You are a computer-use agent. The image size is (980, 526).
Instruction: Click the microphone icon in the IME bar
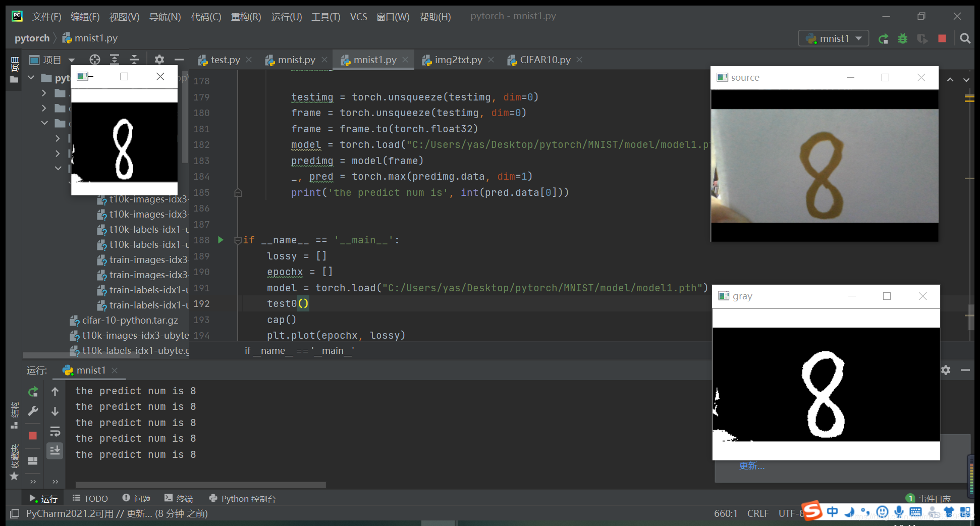(899, 512)
